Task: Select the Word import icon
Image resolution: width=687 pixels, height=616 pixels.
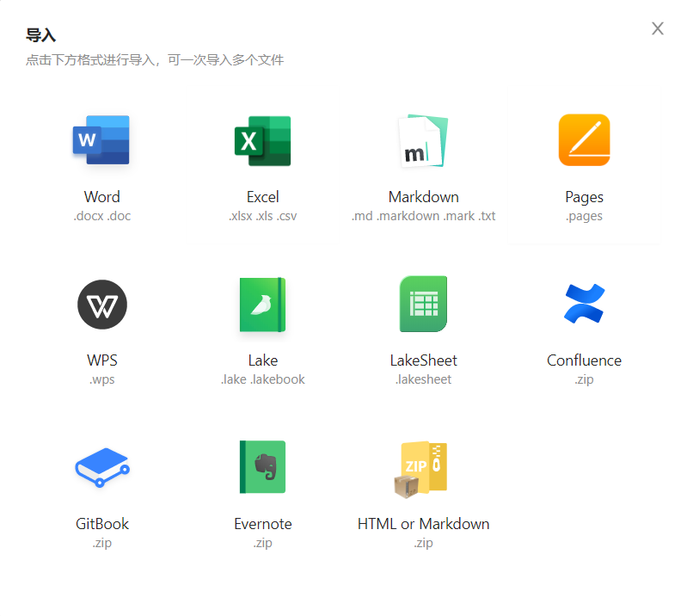Action: pyautogui.click(x=101, y=140)
